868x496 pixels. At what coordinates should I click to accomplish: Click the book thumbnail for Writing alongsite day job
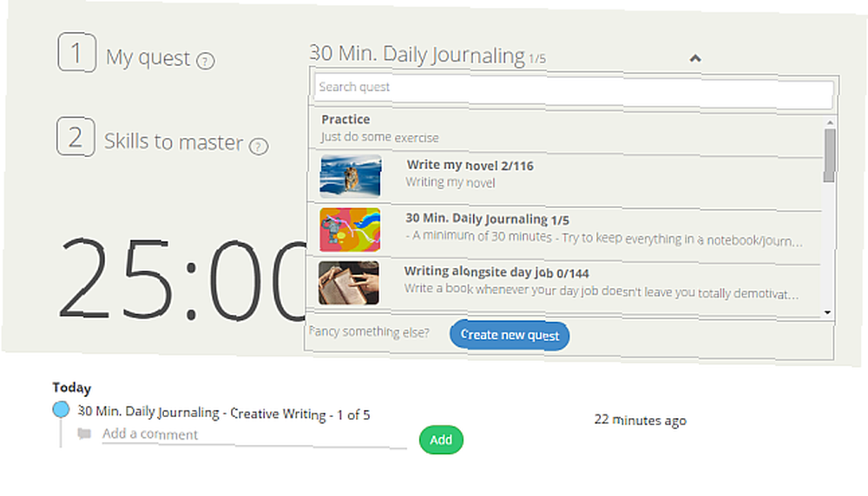point(349,283)
